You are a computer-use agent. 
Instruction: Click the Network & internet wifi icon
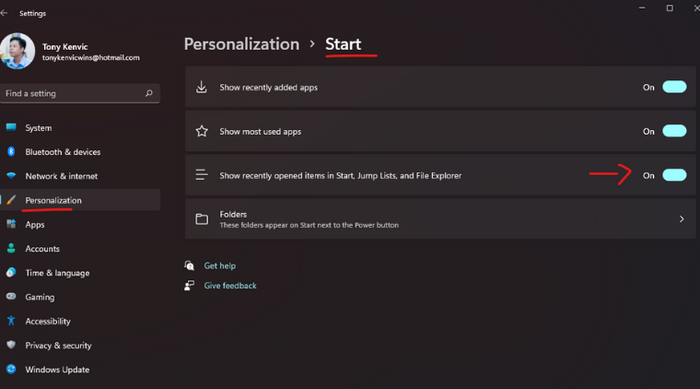(11, 176)
